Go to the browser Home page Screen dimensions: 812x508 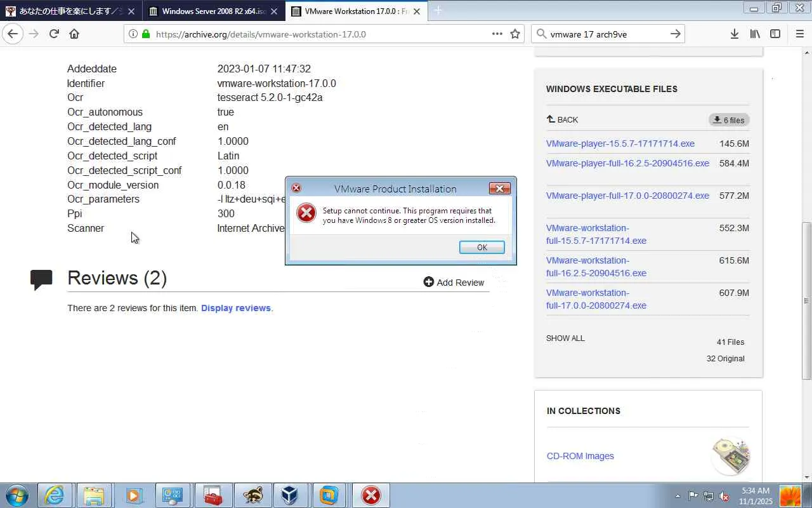tap(74, 34)
